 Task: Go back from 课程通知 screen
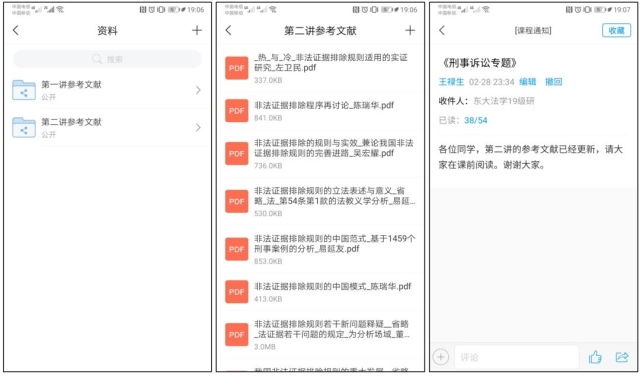(442, 30)
